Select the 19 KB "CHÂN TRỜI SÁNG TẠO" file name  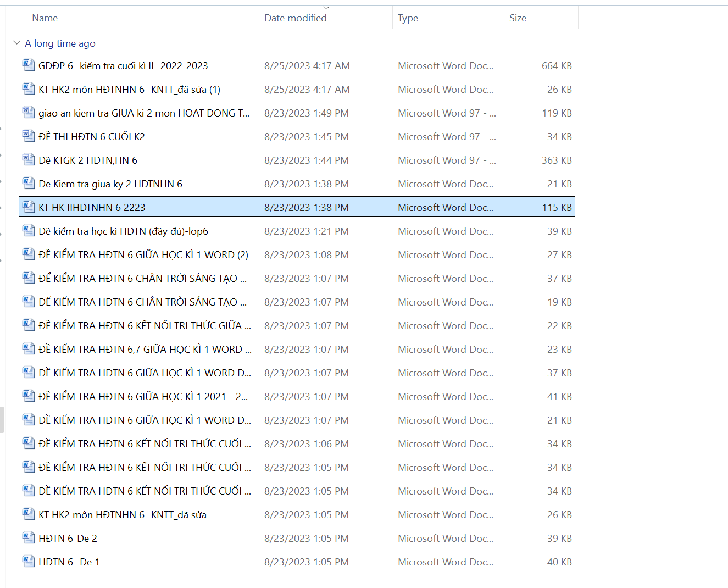point(143,302)
